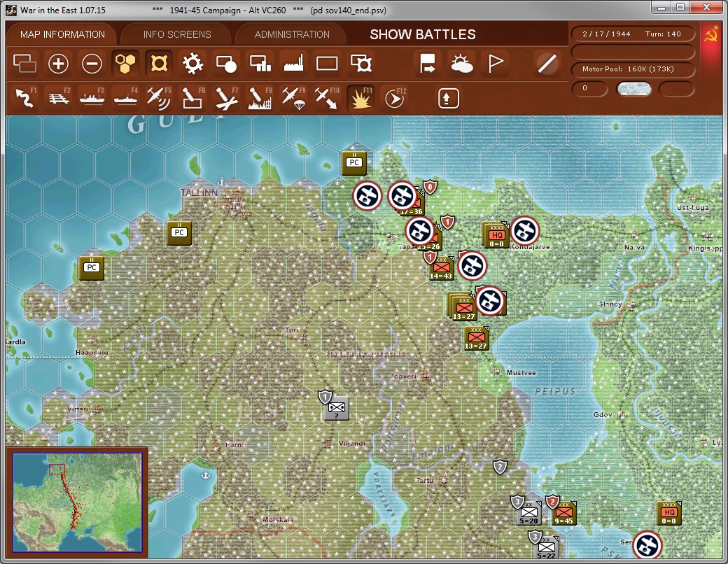This screenshot has width=728, height=564.
Task: Select HQ 0=0 counter at bottom right
Action: click(669, 513)
